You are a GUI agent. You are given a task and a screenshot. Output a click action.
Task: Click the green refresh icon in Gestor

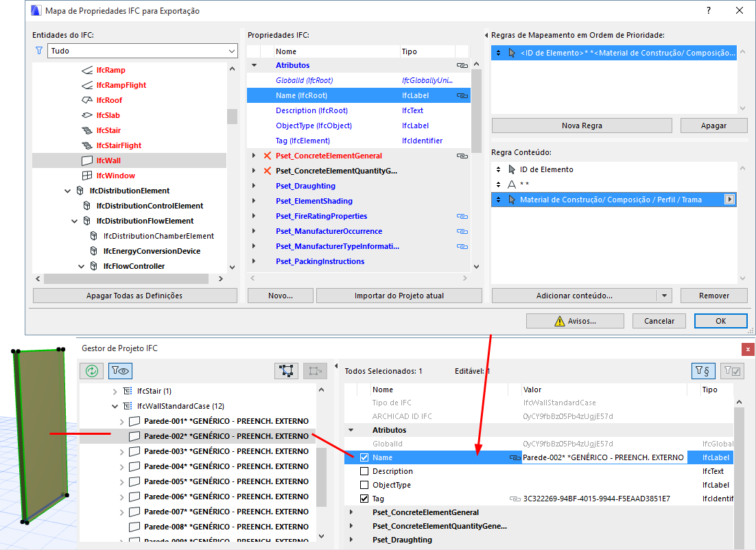92,371
